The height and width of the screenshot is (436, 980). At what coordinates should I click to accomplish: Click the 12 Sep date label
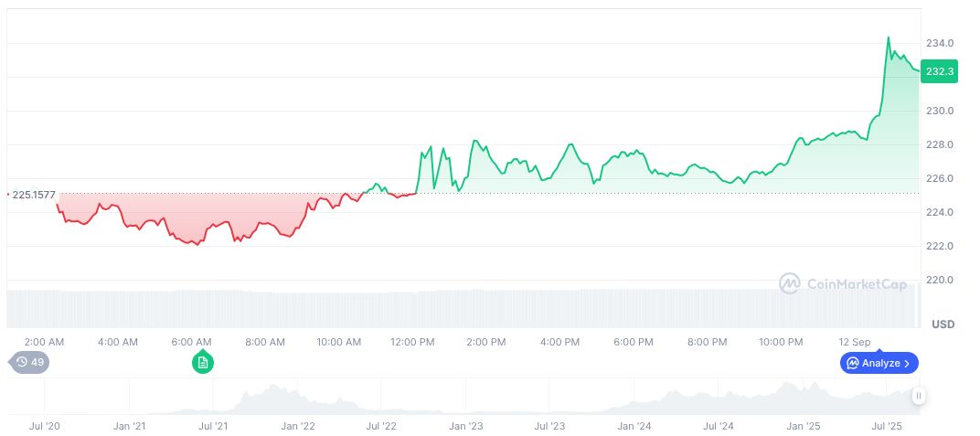click(855, 342)
